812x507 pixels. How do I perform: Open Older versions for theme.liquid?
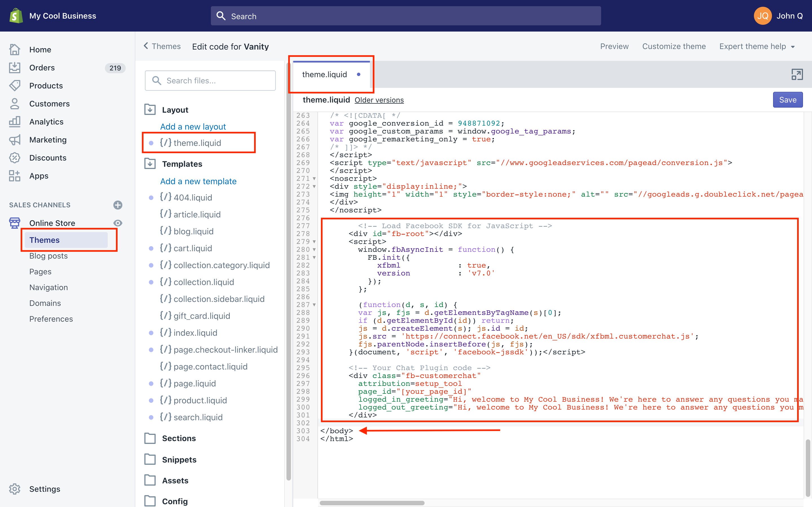(x=379, y=99)
